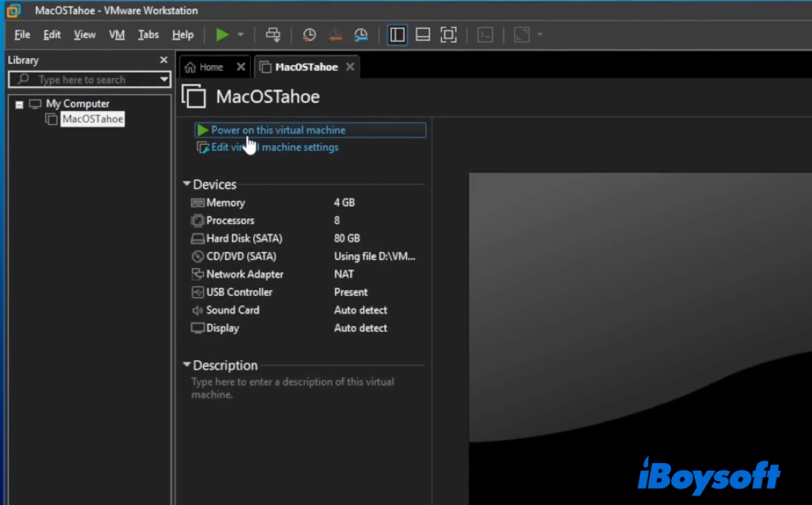Take a snapshot using toolbar icon
Image resolution: width=812 pixels, height=505 pixels.
pos(309,35)
